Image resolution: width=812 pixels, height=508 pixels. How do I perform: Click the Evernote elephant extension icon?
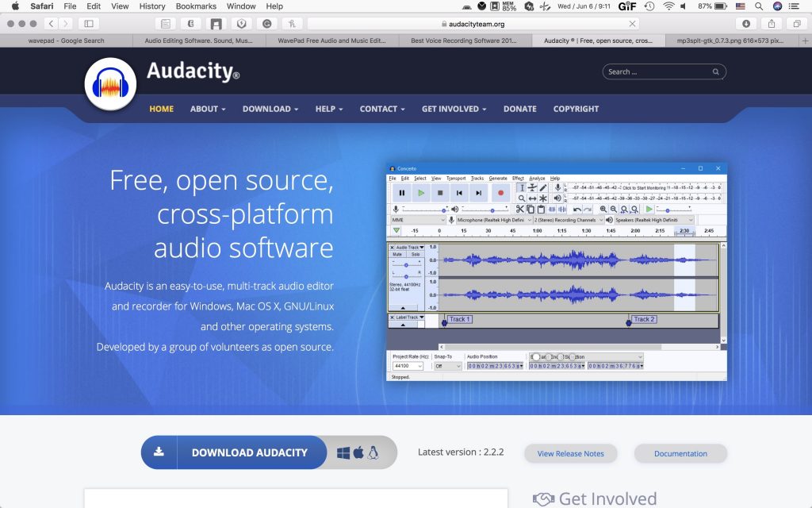(x=190, y=23)
